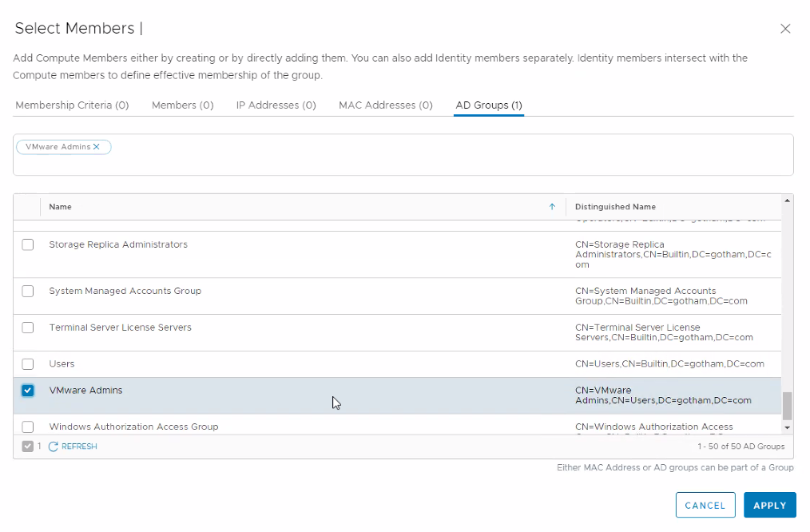Close the Select Members dialog
This screenshot has width=810, height=532.
[x=785, y=29]
